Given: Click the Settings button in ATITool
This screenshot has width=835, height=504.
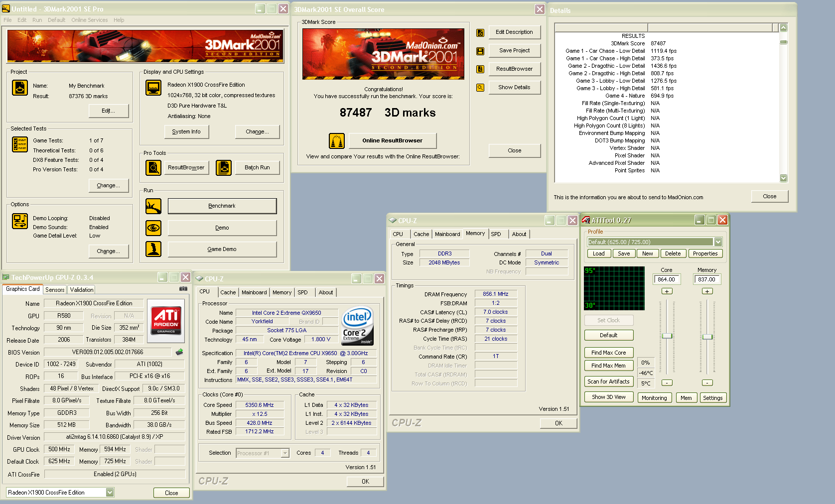Looking at the screenshot, I should (713, 398).
